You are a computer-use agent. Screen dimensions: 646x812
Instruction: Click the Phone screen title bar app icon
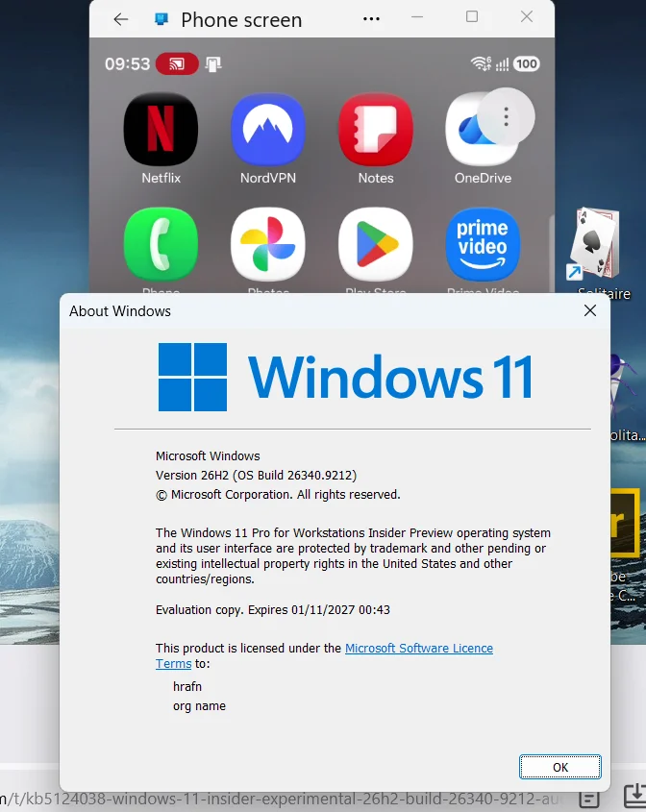point(161,19)
